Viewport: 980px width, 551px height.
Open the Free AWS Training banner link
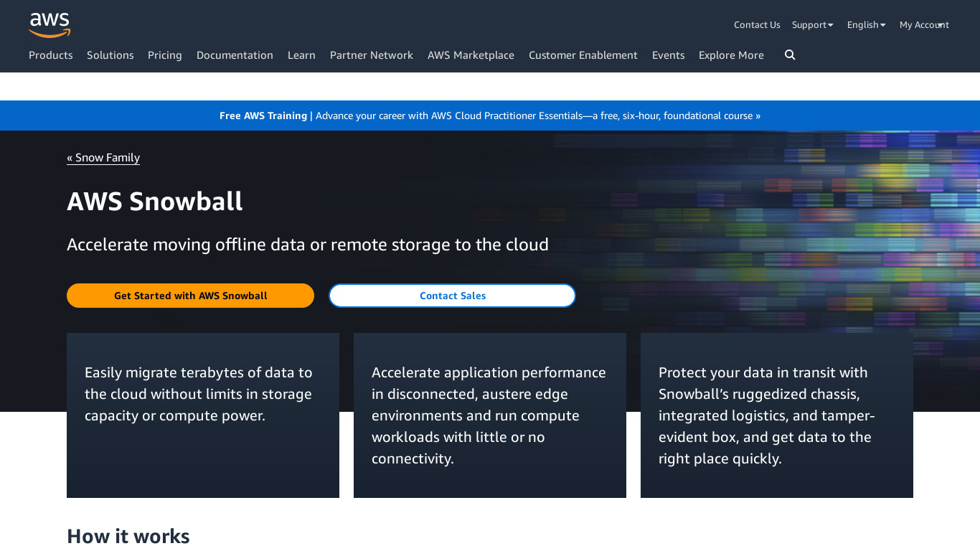[x=490, y=116]
